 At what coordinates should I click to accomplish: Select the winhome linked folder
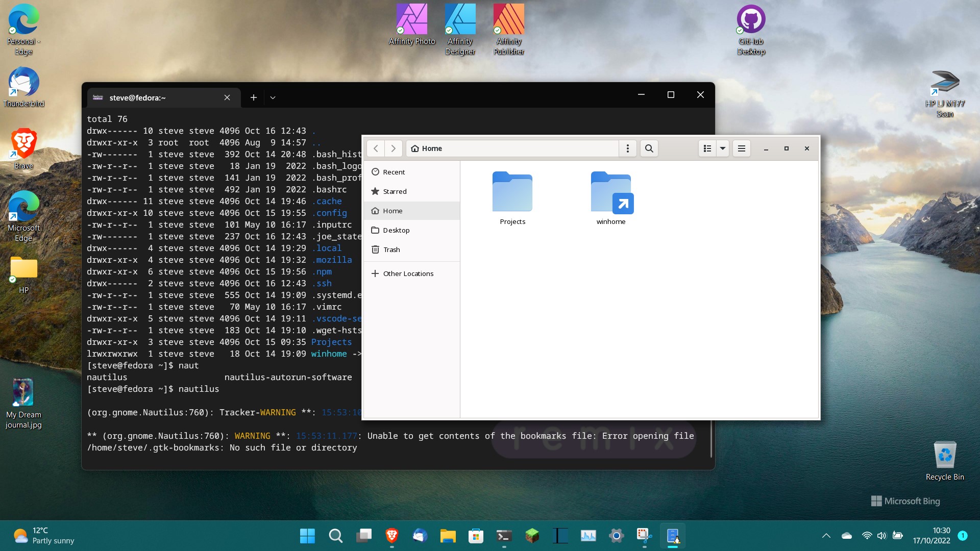[x=611, y=198]
